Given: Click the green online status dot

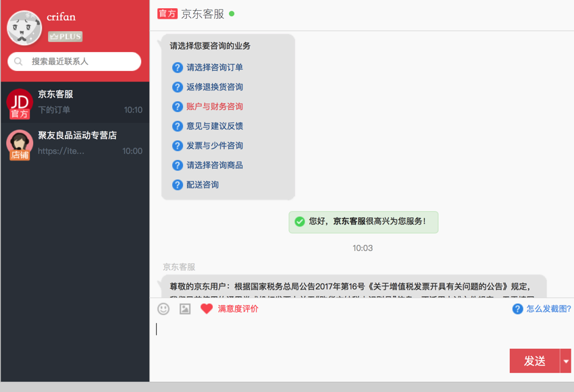Looking at the screenshot, I should (232, 14).
